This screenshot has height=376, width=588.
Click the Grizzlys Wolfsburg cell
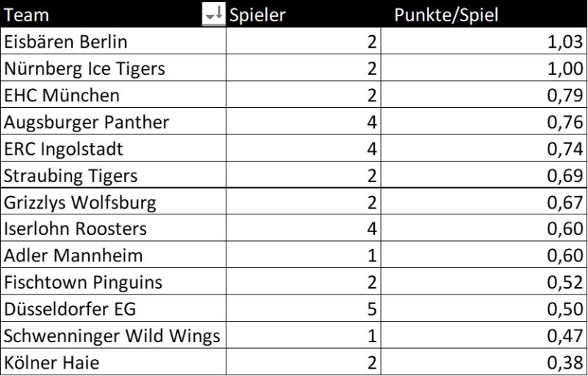[x=80, y=202]
